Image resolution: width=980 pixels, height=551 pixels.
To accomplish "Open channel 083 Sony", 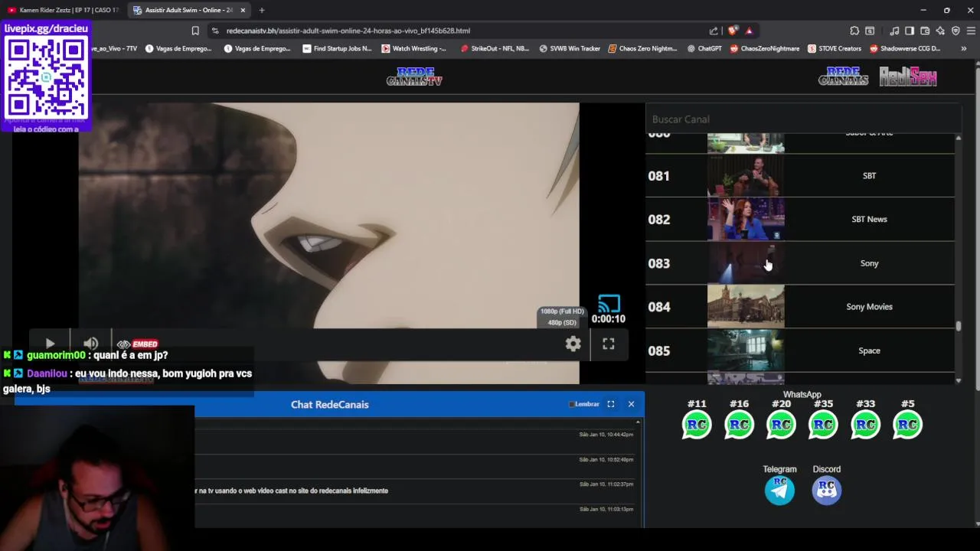I will tap(800, 263).
